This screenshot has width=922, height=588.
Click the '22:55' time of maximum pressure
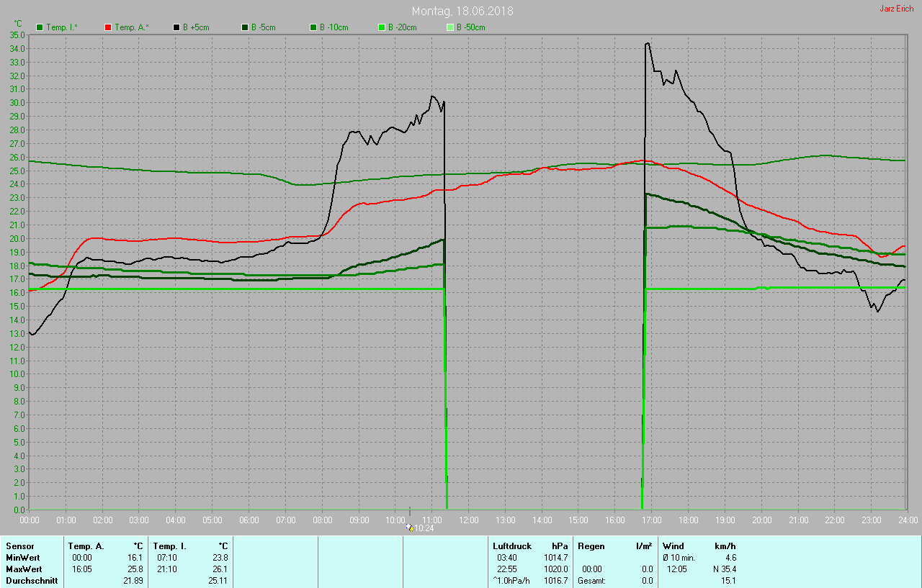[x=507, y=569]
